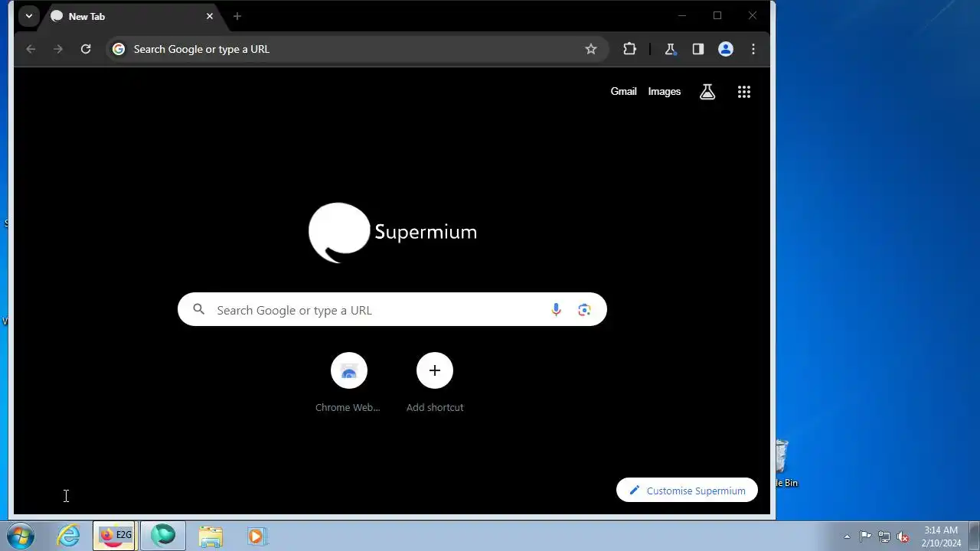The image size is (980, 551).
Task: Click the magnifier icon in search box
Action: coord(199,309)
